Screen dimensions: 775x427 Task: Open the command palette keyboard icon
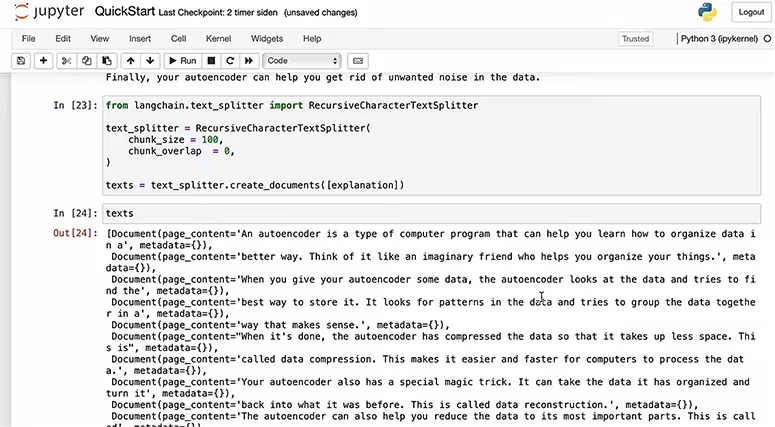359,61
